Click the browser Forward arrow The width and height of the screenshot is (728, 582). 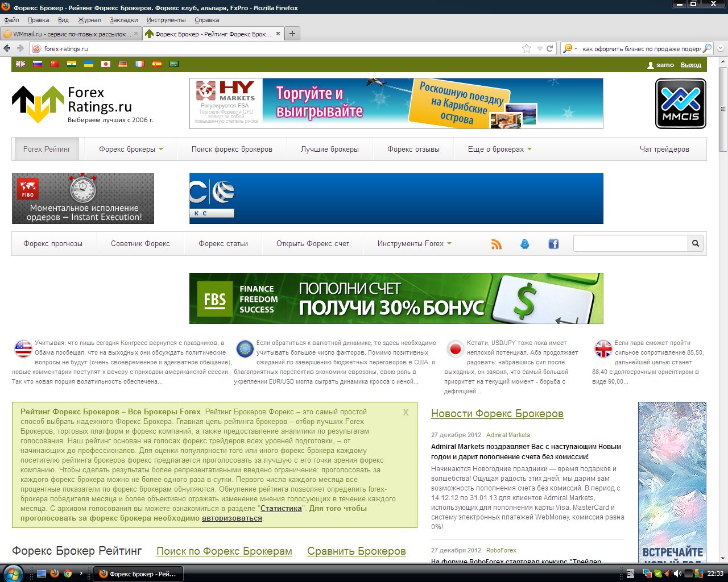click(x=20, y=48)
